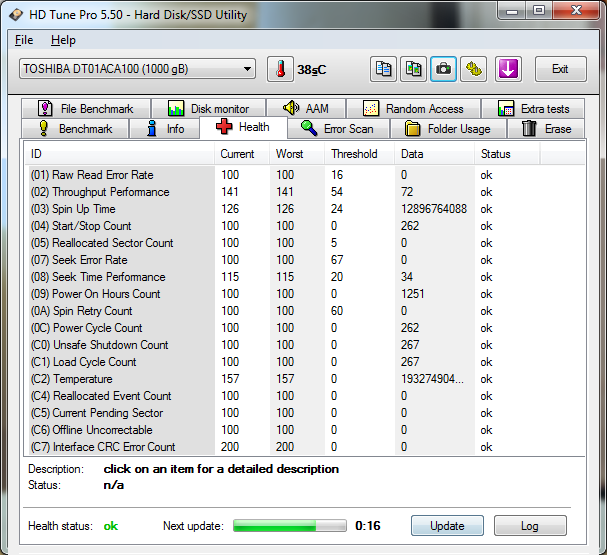Minimize the HD Tune Pro window
The width and height of the screenshot is (607, 555).
512,10
